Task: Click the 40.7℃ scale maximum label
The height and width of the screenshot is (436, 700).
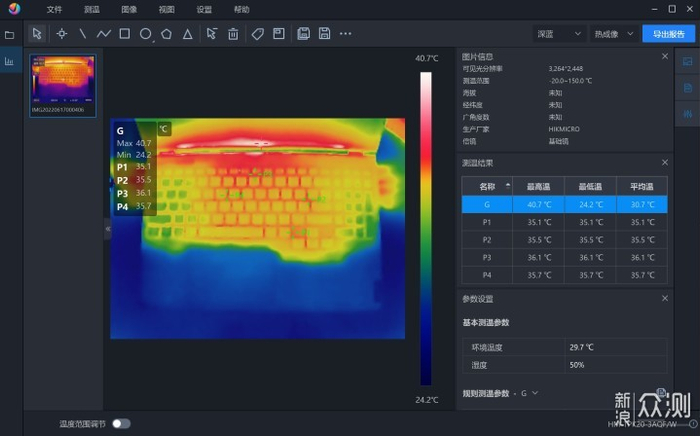Action: click(426, 58)
